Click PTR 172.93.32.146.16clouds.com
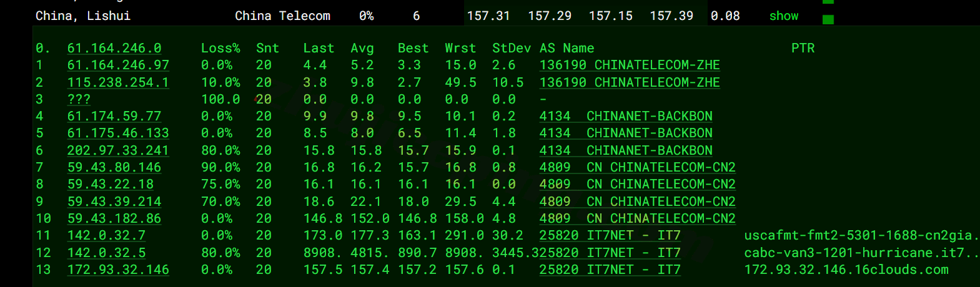980x287 pixels. (x=846, y=270)
